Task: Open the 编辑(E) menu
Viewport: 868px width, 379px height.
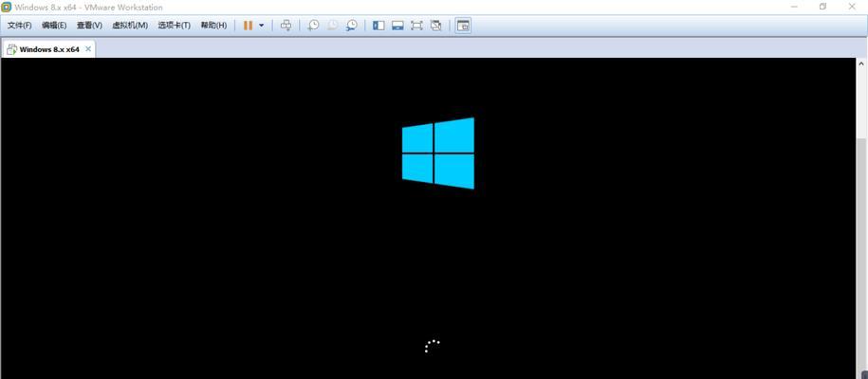Action: pos(54,26)
